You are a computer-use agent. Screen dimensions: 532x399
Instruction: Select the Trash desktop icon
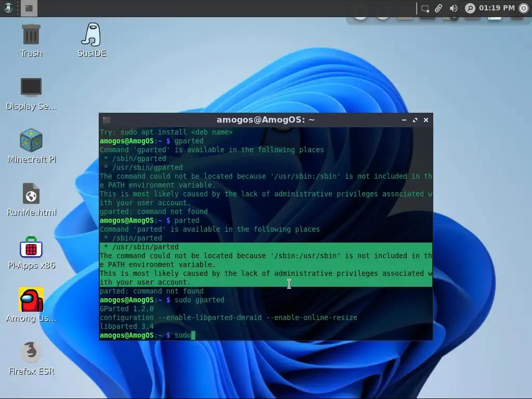(31, 41)
